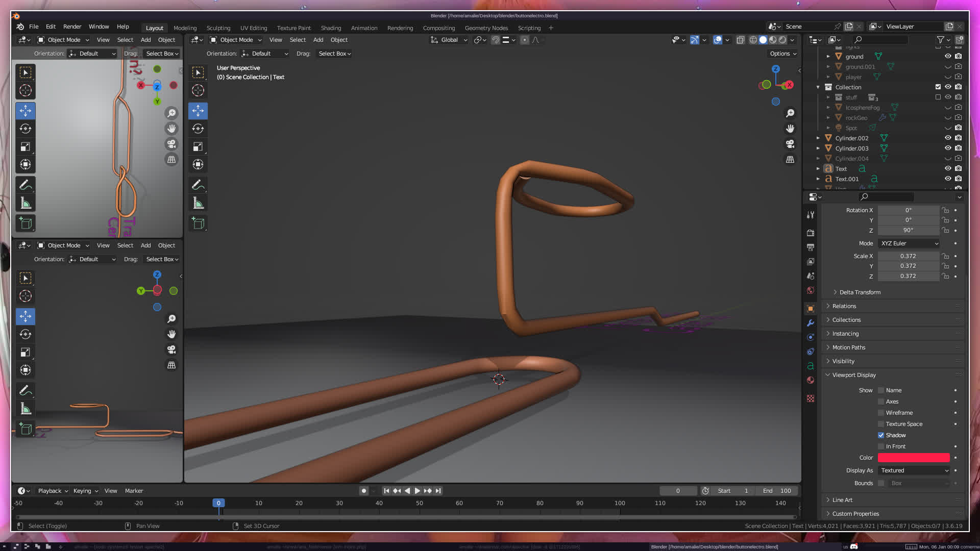
Task: Switch to the Shading workspace tab
Action: coord(331,28)
